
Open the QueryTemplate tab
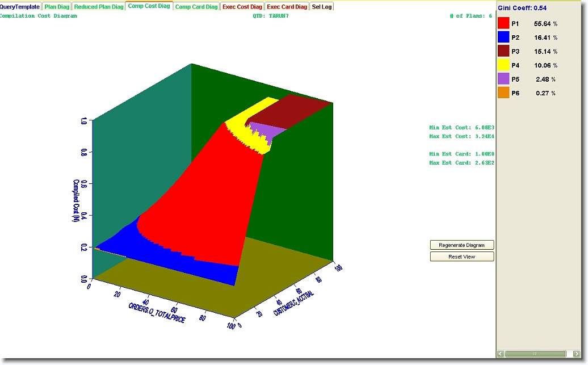tap(20, 7)
